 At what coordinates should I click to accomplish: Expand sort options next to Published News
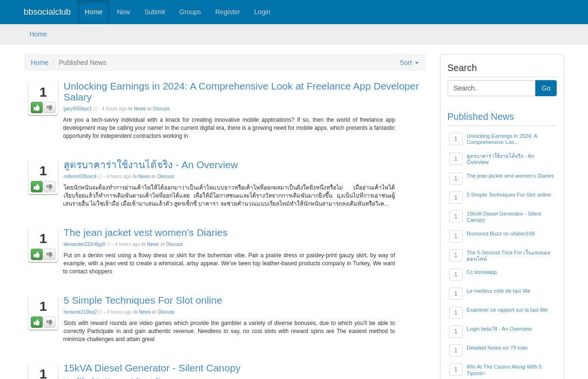tap(409, 63)
